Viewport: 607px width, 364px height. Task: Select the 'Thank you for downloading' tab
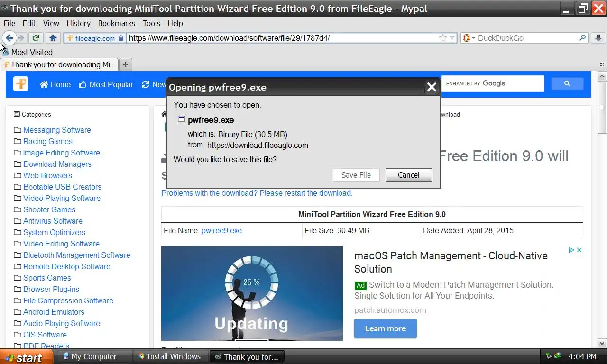coord(59,64)
